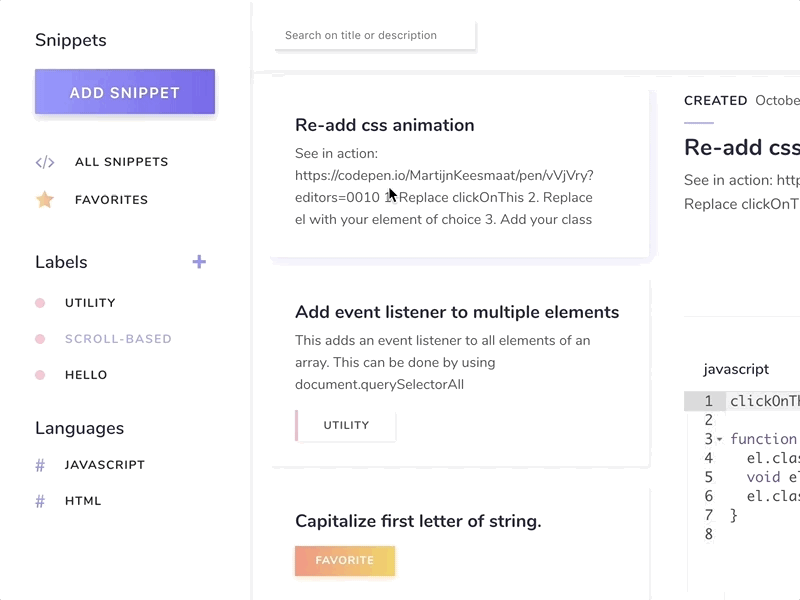The image size is (800, 600).
Task: Click the UTILITY tag on the event listener snippet
Action: 345,425
